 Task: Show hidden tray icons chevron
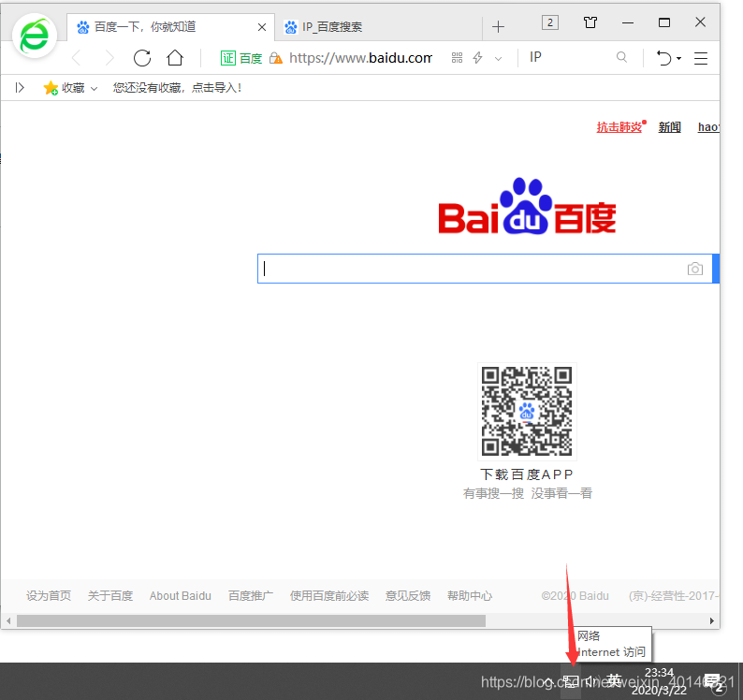tap(548, 681)
